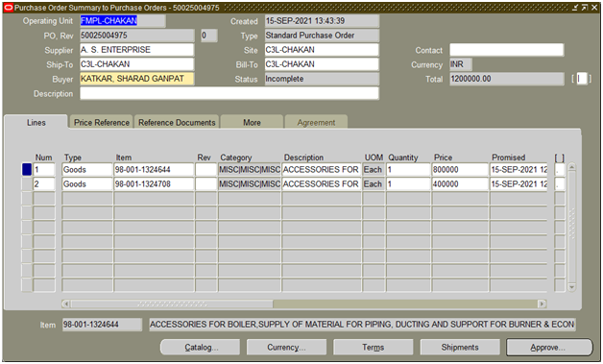The height and width of the screenshot is (364, 603).
Task: Click the flexfield cell of line 1
Action: [x=560, y=169]
